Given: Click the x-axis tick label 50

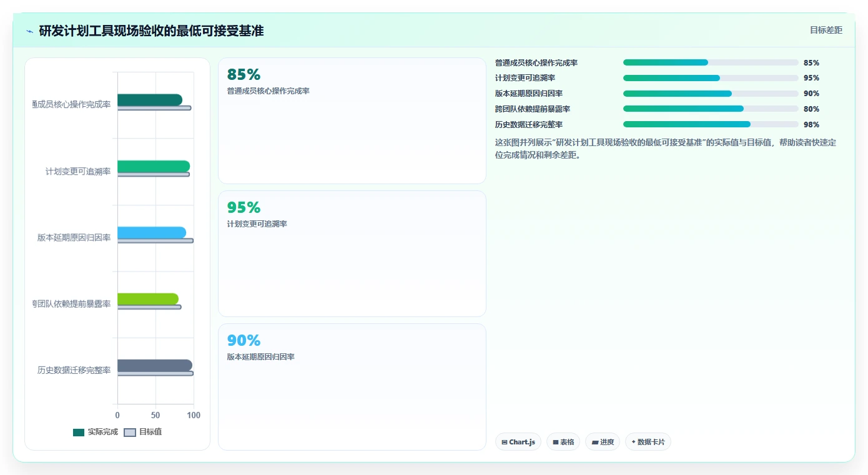Looking at the screenshot, I should [x=155, y=415].
